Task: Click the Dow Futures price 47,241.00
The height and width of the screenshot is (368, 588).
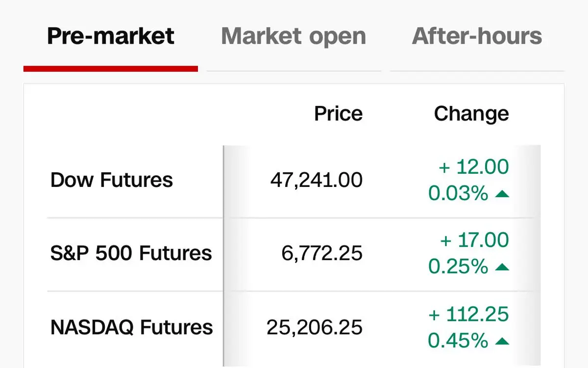Action: [316, 180]
